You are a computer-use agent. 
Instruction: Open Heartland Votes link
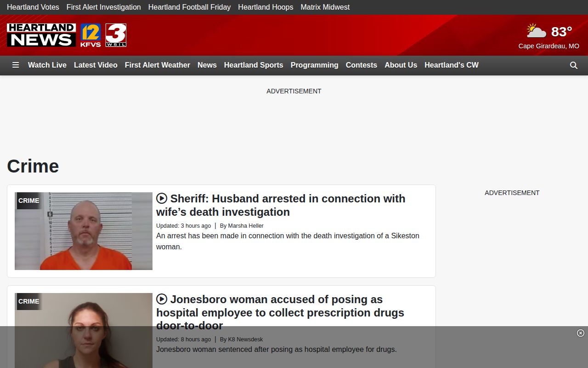click(x=33, y=7)
